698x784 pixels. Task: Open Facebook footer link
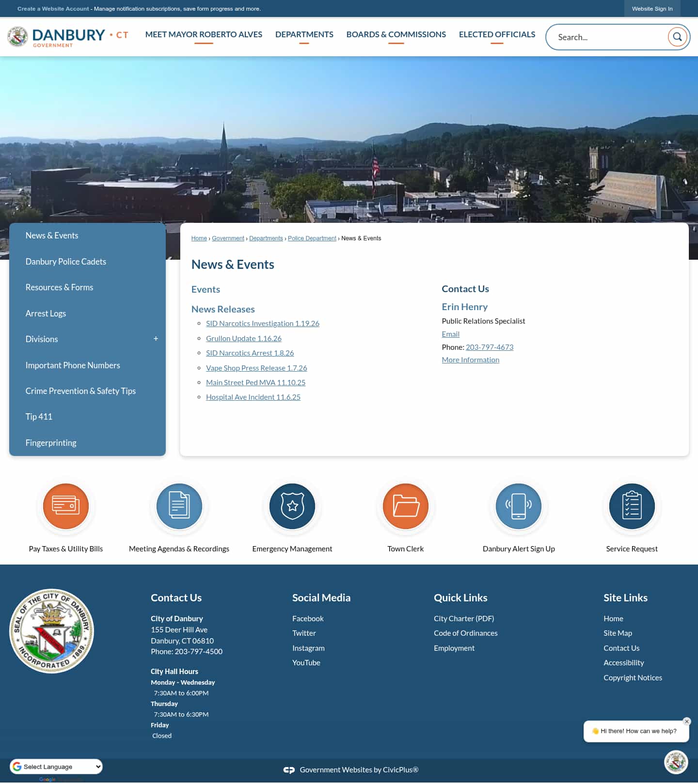coord(308,619)
